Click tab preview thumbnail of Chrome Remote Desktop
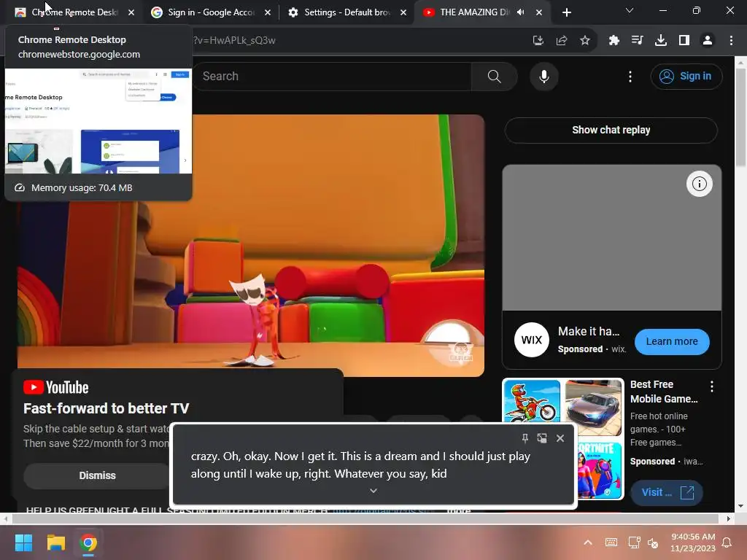Viewport: 747px width, 560px height. [x=98, y=121]
